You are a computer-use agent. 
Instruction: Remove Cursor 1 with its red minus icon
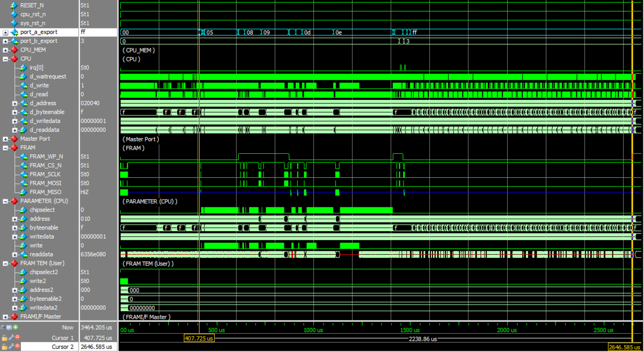[x=17, y=337]
